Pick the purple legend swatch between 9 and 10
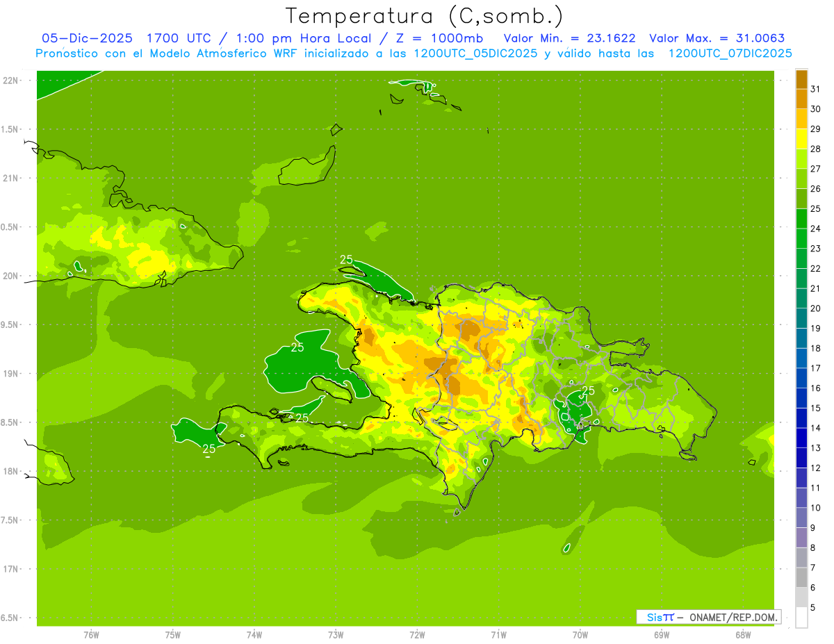 [x=801, y=518]
